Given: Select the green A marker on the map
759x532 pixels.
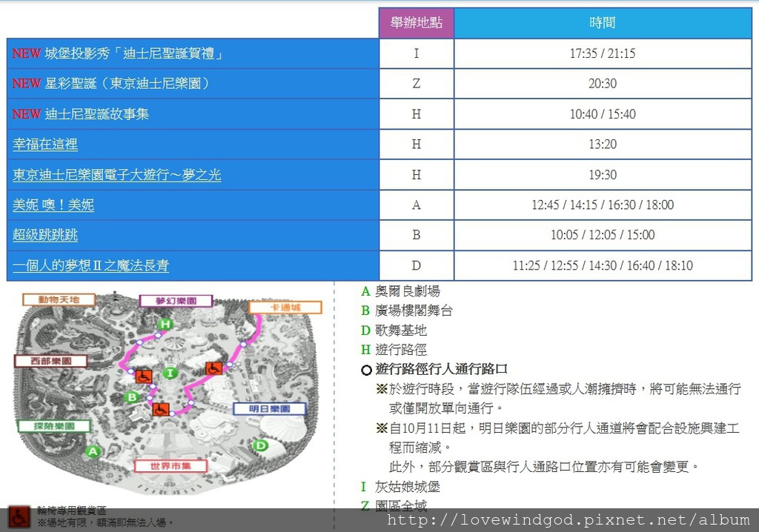Looking at the screenshot, I should 93,452.
